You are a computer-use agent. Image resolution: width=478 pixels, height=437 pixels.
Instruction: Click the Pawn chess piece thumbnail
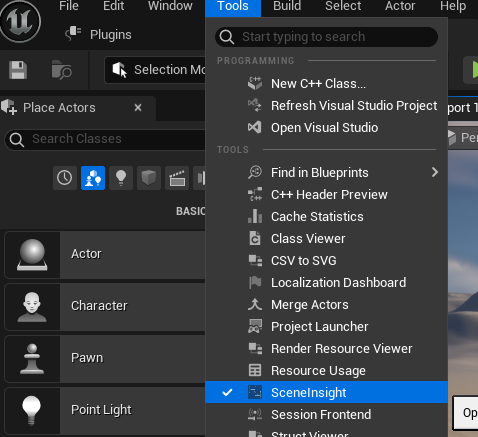[32, 359]
